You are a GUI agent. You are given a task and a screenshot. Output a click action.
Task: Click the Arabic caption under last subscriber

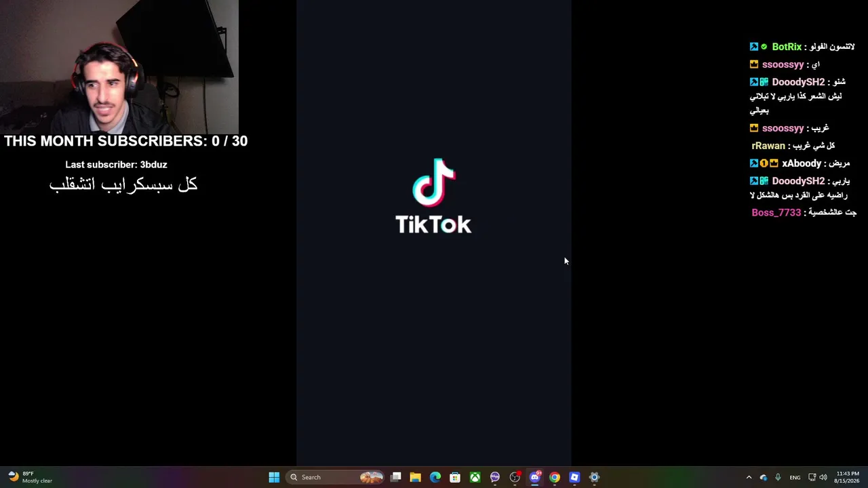tap(123, 184)
